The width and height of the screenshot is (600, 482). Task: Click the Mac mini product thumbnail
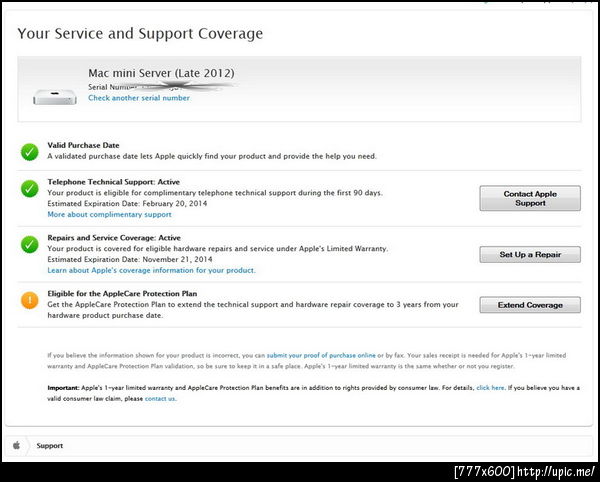tap(55, 97)
